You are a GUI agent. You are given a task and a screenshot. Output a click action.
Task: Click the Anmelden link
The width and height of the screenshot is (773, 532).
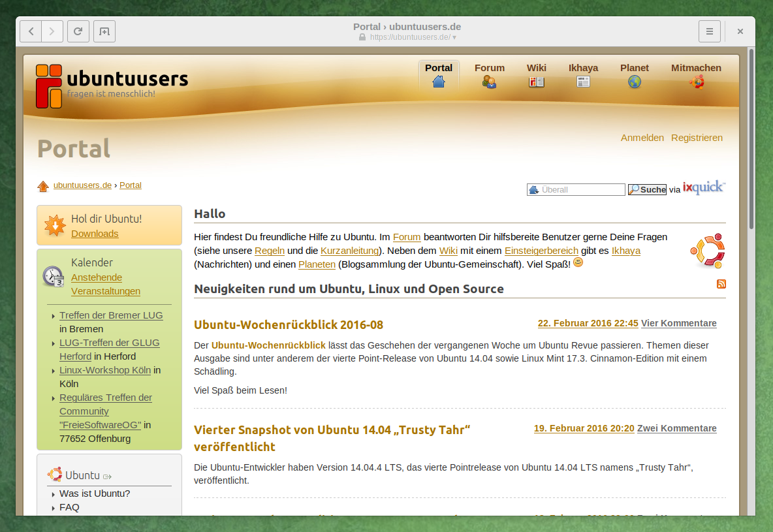tap(642, 138)
